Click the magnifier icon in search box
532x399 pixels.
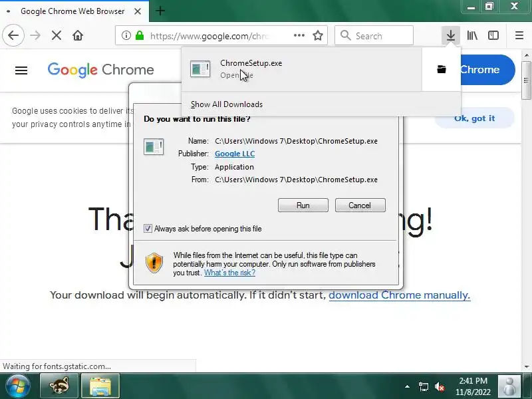pyautogui.click(x=345, y=35)
